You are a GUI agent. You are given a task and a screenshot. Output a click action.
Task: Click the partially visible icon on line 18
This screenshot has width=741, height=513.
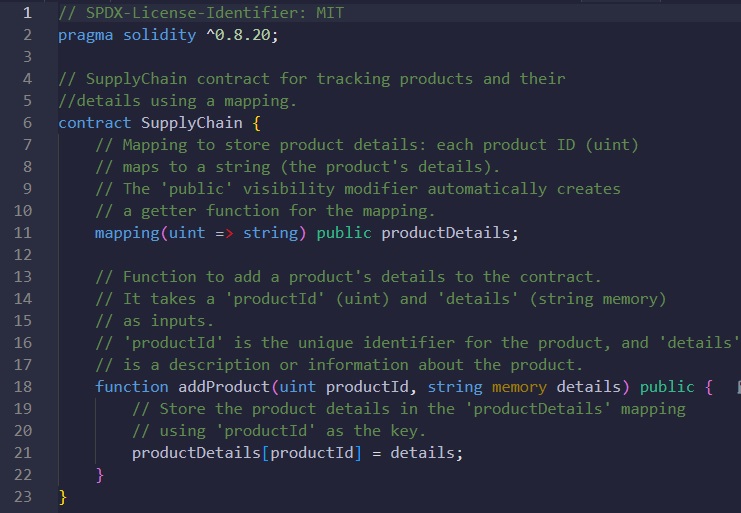pyautogui.click(x=736, y=387)
